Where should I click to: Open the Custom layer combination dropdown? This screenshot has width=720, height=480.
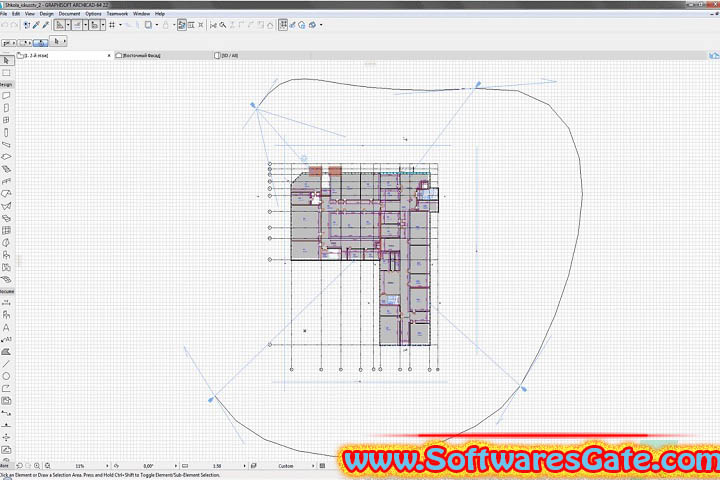point(313,466)
